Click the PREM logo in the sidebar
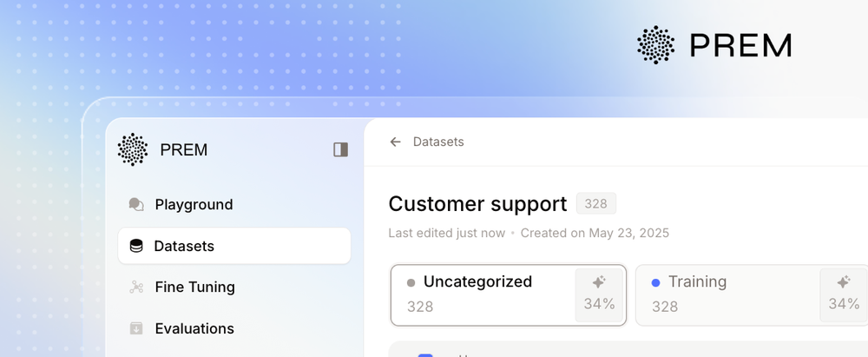This screenshot has height=357, width=868. click(133, 149)
